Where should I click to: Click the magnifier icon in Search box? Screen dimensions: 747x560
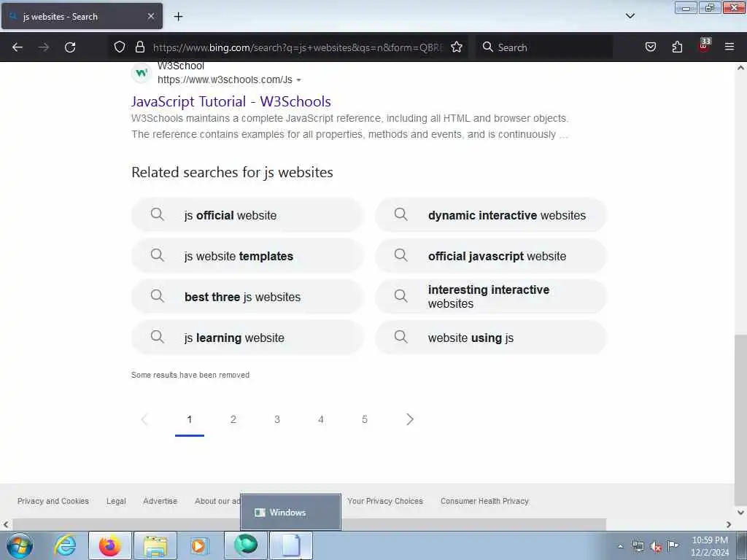[x=487, y=47]
